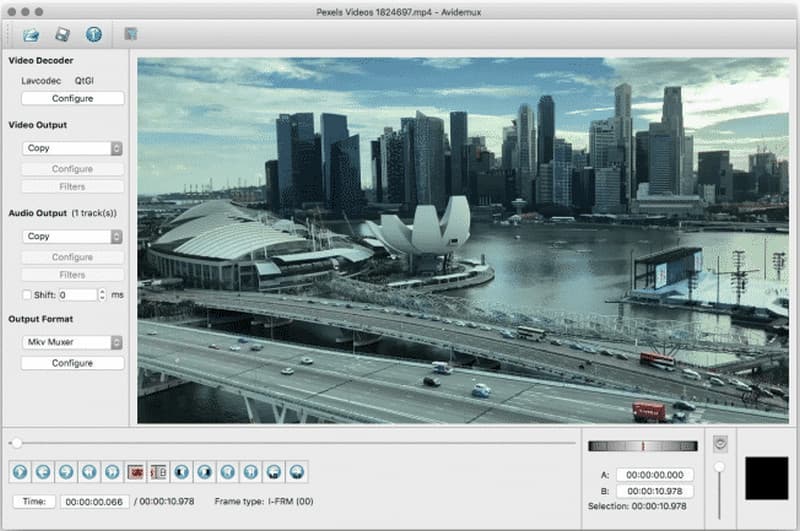Expand the Audio Output Copy dropdown
Screen dimensions: 800x531
72,237
